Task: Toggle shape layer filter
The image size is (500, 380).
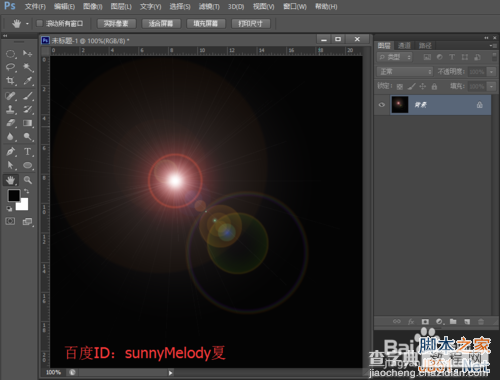Action: pos(465,57)
